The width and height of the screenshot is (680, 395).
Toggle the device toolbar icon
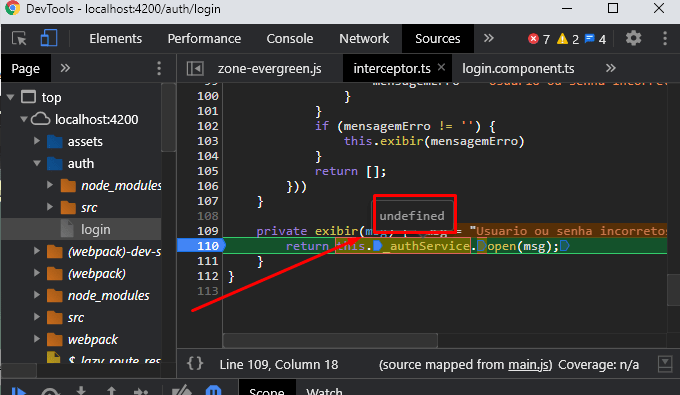coord(49,38)
